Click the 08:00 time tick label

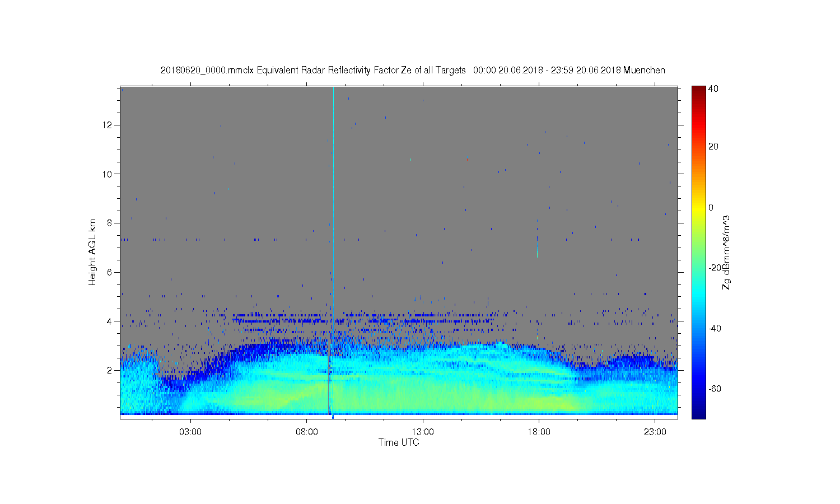(307, 432)
